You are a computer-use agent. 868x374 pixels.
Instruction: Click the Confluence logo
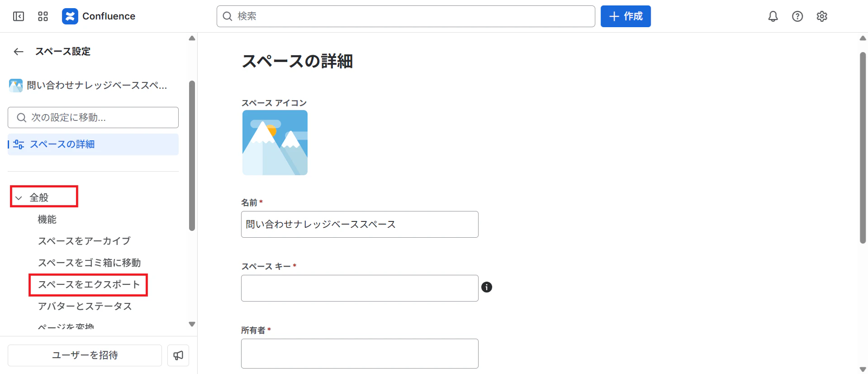tap(70, 16)
